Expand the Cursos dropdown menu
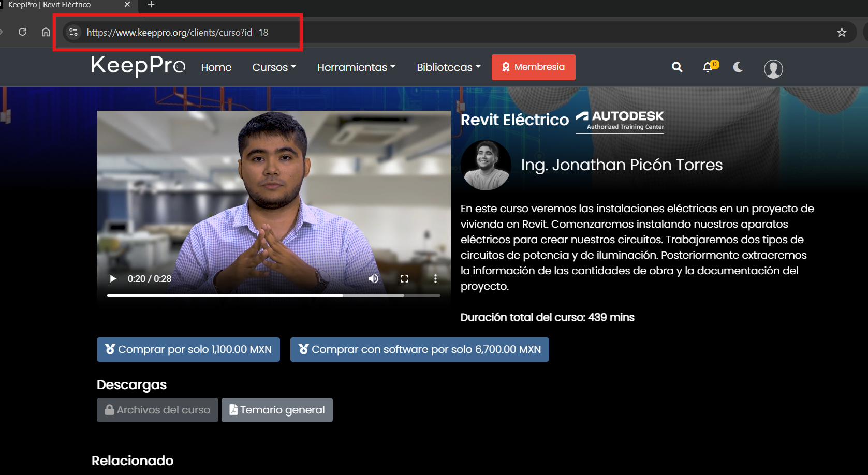Image resolution: width=868 pixels, height=475 pixels. (274, 67)
